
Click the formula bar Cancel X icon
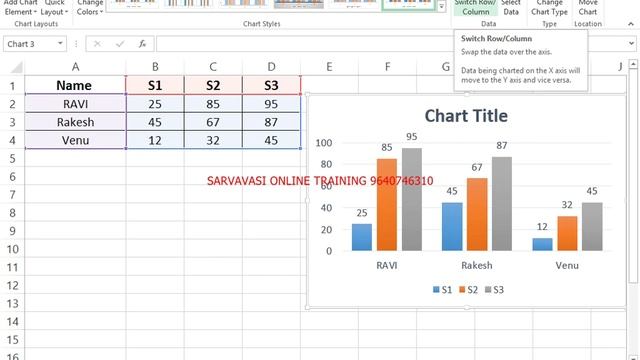coord(97,44)
